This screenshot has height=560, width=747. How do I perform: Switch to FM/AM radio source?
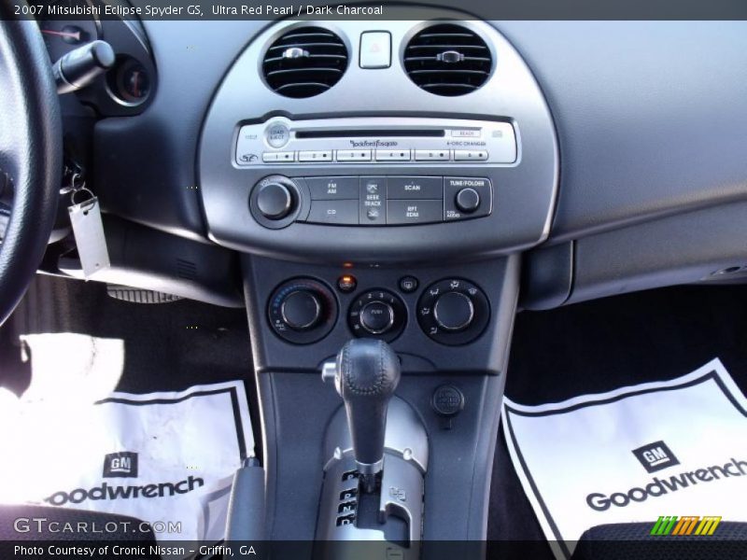pyautogui.click(x=331, y=188)
